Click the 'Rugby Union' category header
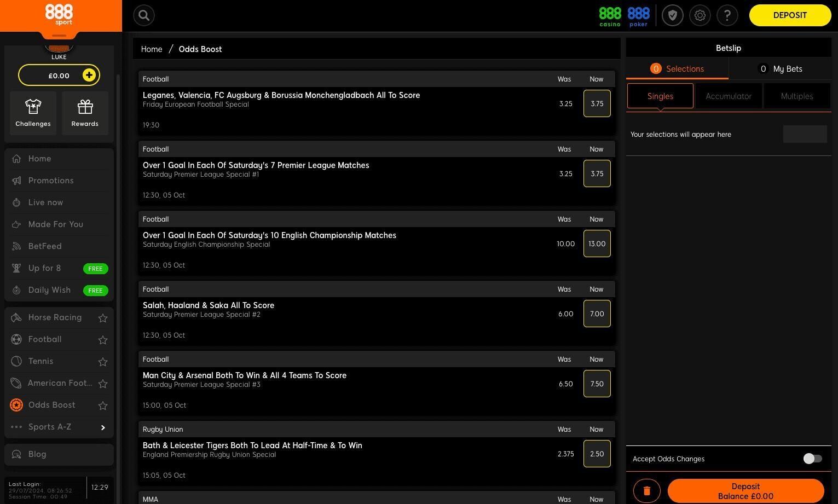The width and height of the screenshot is (838, 504). click(377, 429)
